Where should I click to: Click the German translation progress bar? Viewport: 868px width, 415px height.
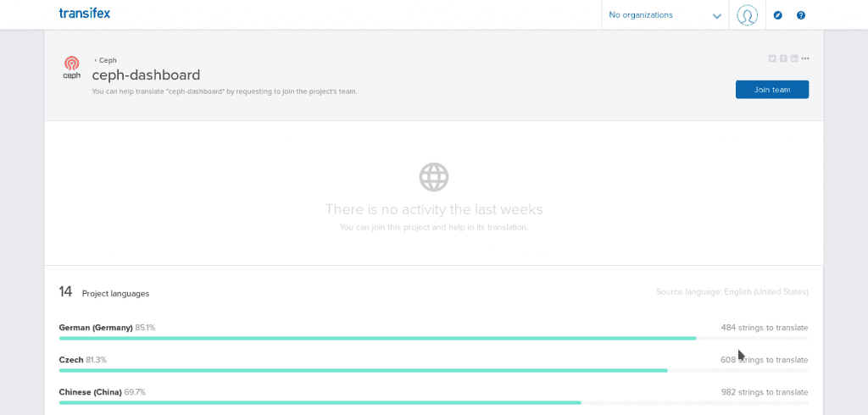[377, 338]
